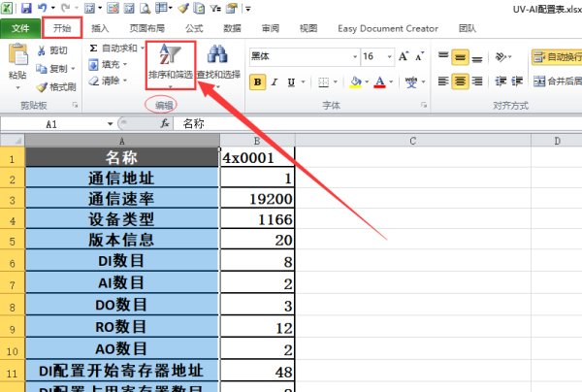Select column C header
Image resolution: width=582 pixels, height=392 pixels.
coord(413,141)
